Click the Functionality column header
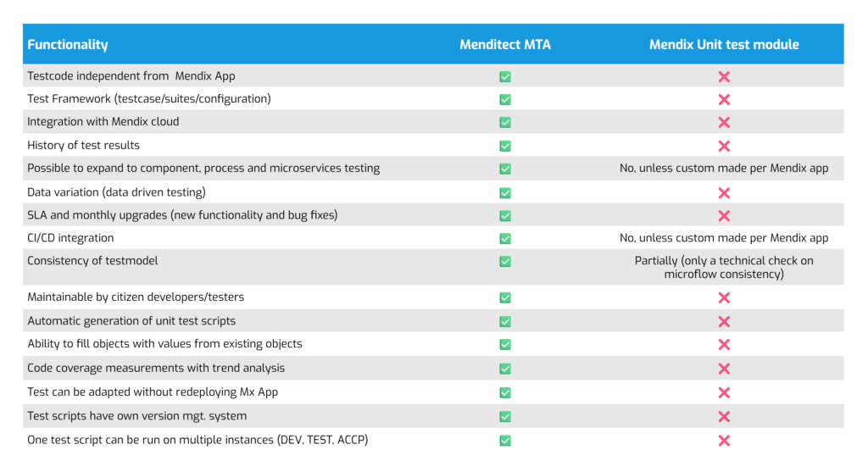 (x=68, y=45)
